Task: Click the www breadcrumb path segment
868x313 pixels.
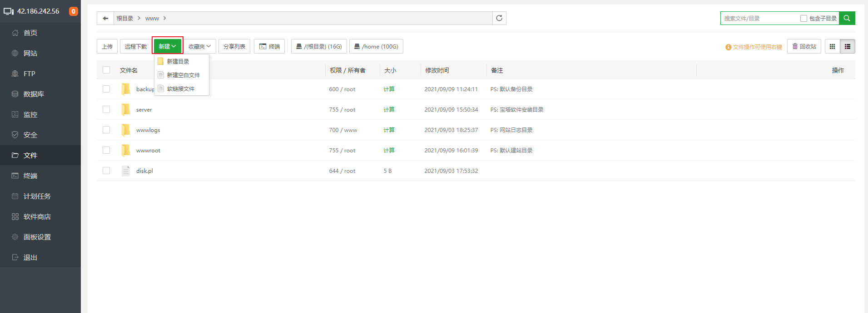Action: (152, 19)
